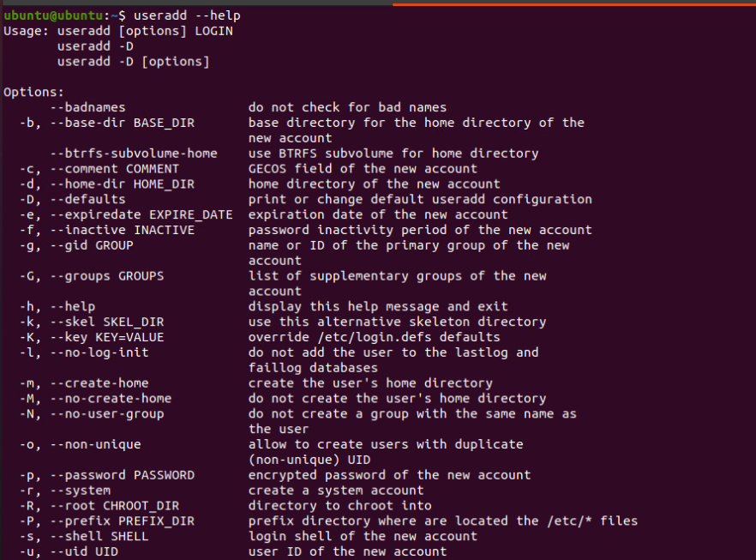Image resolution: width=756 pixels, height=560 pixels.
Task: Click the typed useradd --help command
Action: pyautogui.click(x=187, y=15)
